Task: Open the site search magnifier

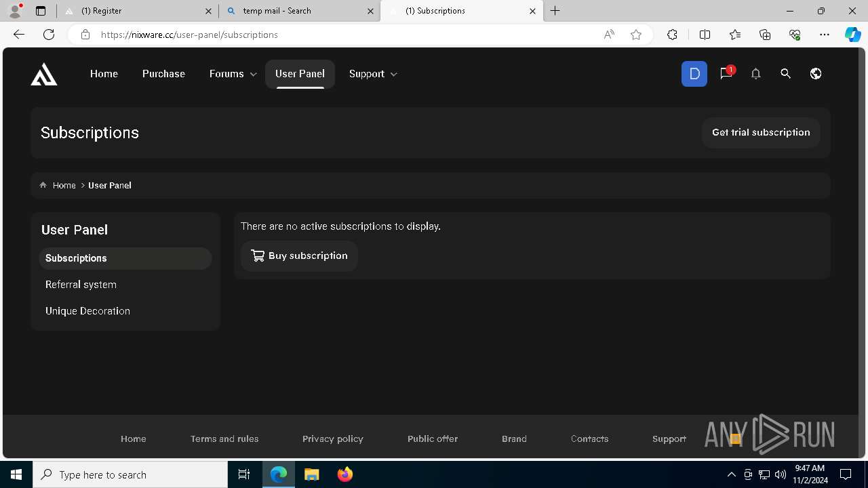Action: pos(785,74)
